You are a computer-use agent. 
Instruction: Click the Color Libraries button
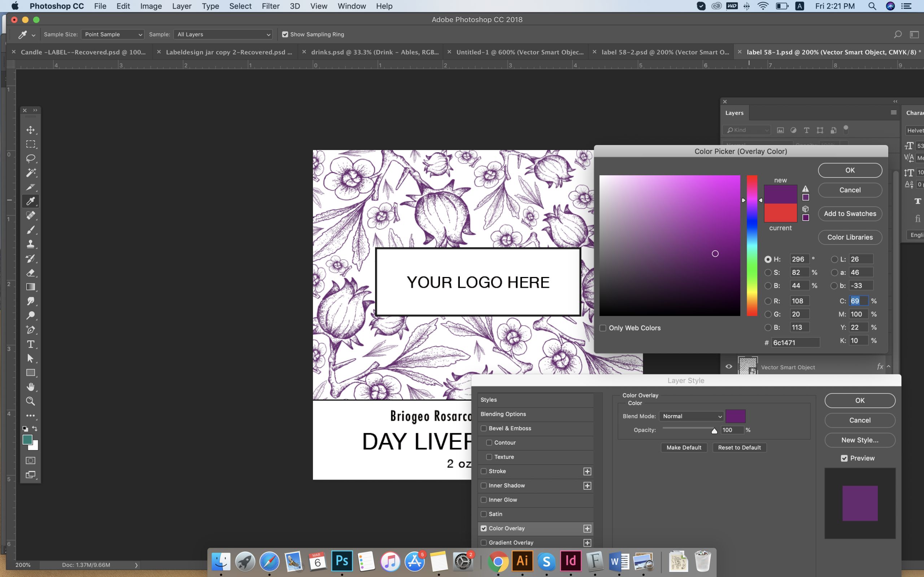(x=850, y=237)
